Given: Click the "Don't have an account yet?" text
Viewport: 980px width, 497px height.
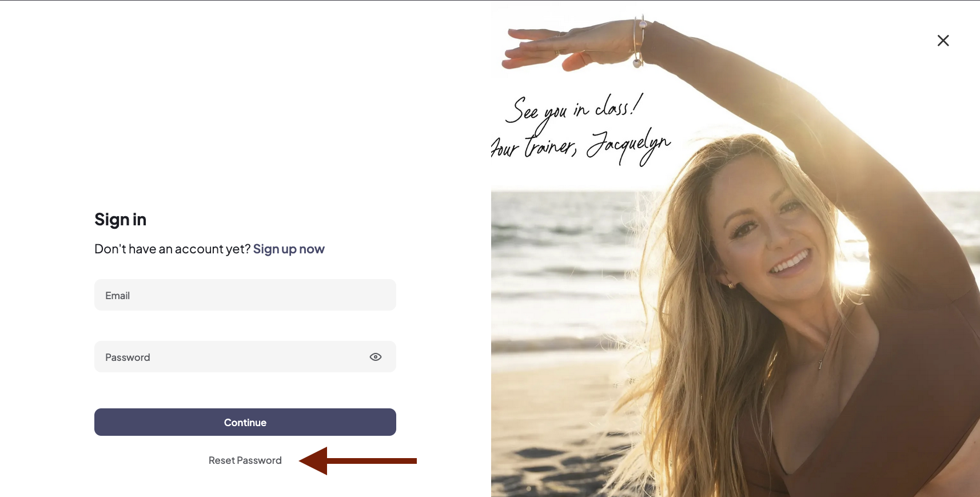Looking at the screenshot, I should tap(173, 249).
